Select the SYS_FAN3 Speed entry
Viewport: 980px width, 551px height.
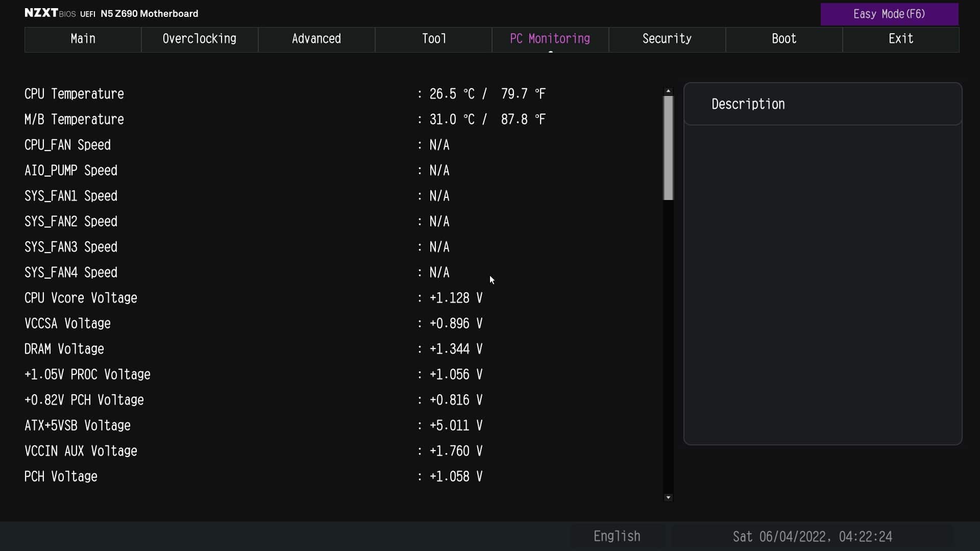point(342,247)
